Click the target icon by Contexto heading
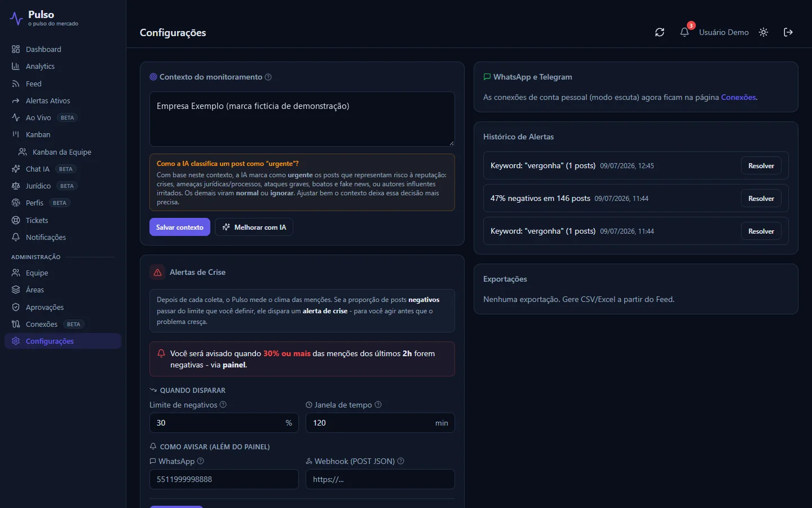 153,77
